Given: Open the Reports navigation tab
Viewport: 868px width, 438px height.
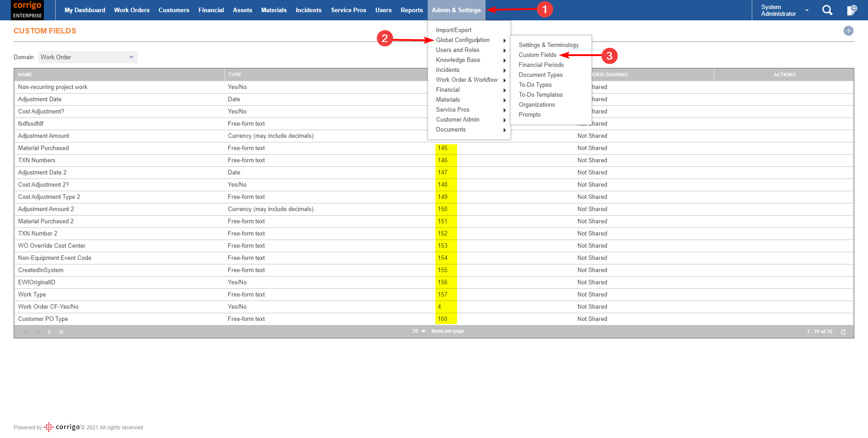Looking at the screenshot, I should point(411,10).
